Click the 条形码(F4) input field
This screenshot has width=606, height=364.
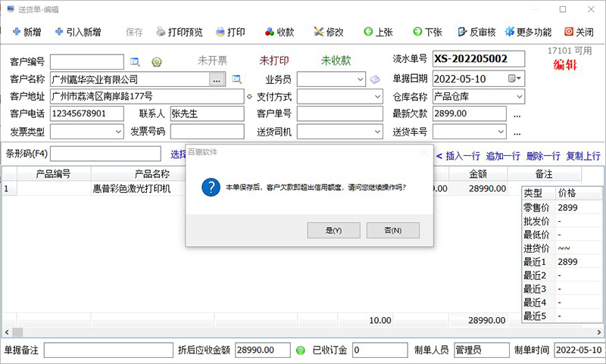[105, 154]
